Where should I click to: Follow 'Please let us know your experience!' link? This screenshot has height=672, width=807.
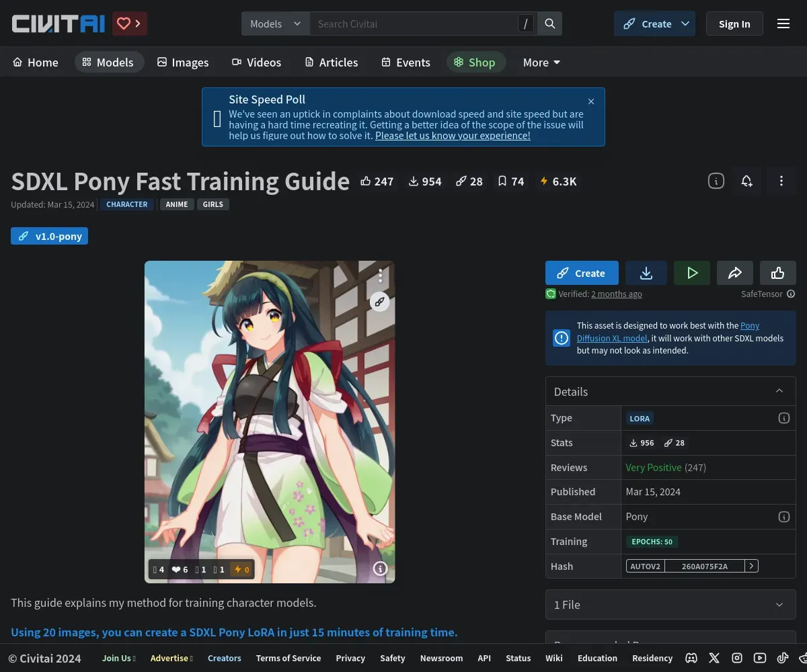click(453, 135)
